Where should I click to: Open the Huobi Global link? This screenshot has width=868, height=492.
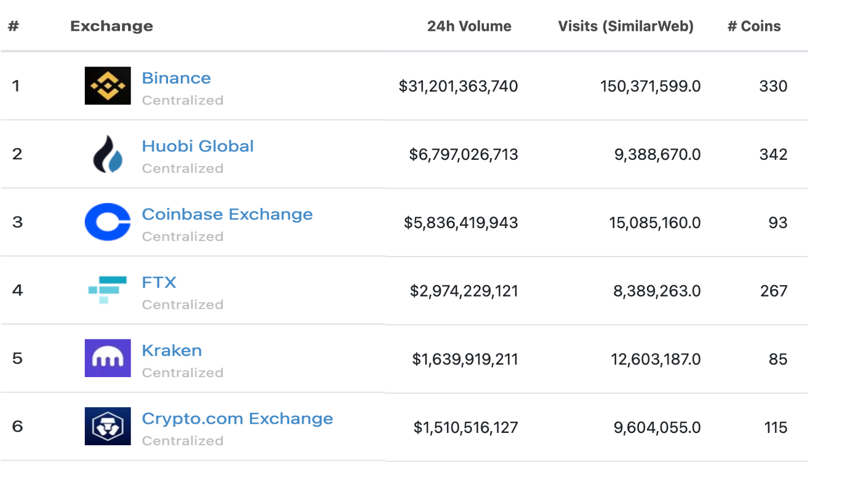198,146
